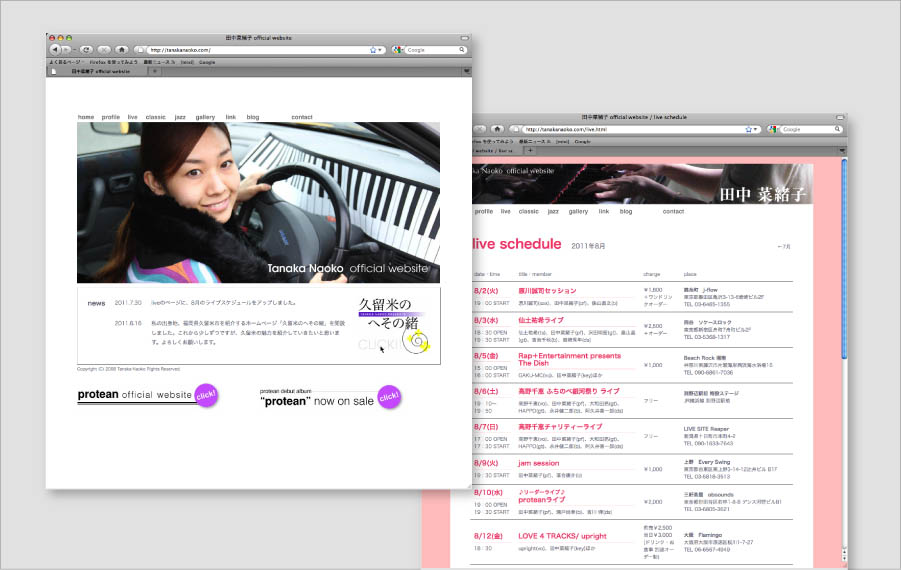Open the home menu link on homepage
This screenshot has width=901, height=570.
(x=86, y=117)
